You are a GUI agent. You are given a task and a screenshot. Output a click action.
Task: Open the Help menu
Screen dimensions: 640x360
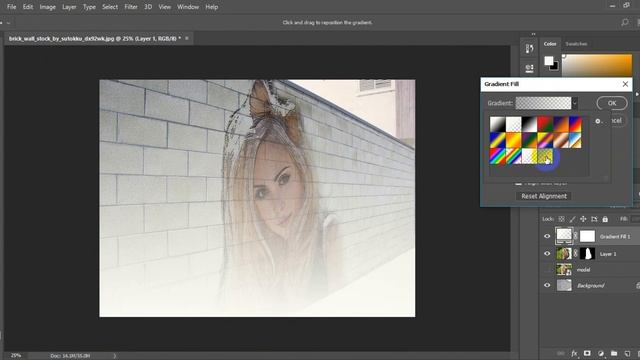(x=211, y=7)
